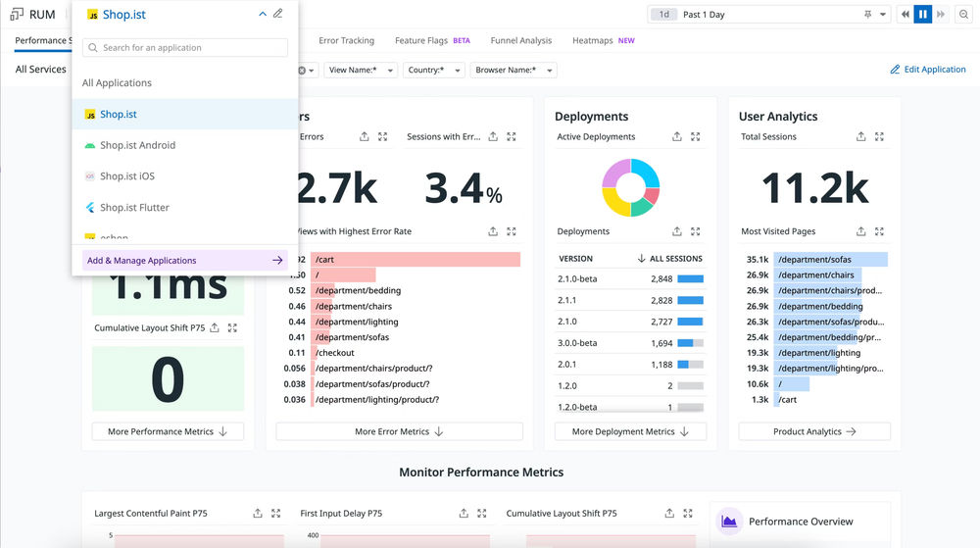Fullscreen Views with Highest Error Rate widget

(x=512, y=231)
